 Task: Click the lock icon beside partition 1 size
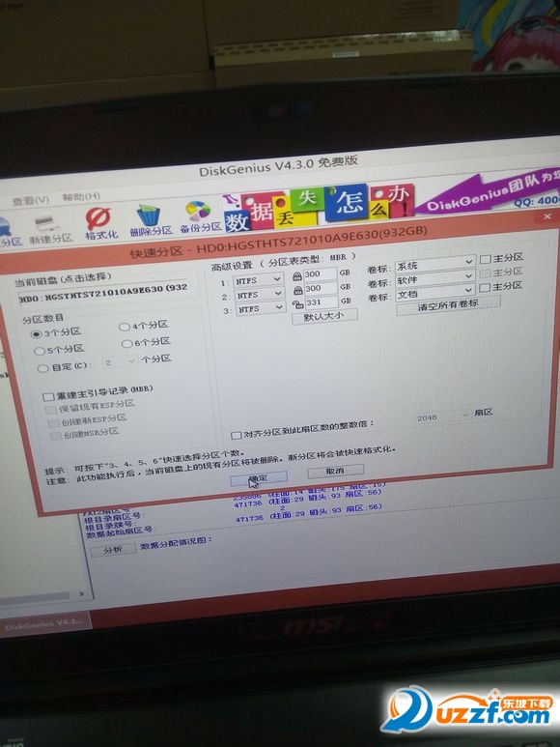(x=297, y=275)
